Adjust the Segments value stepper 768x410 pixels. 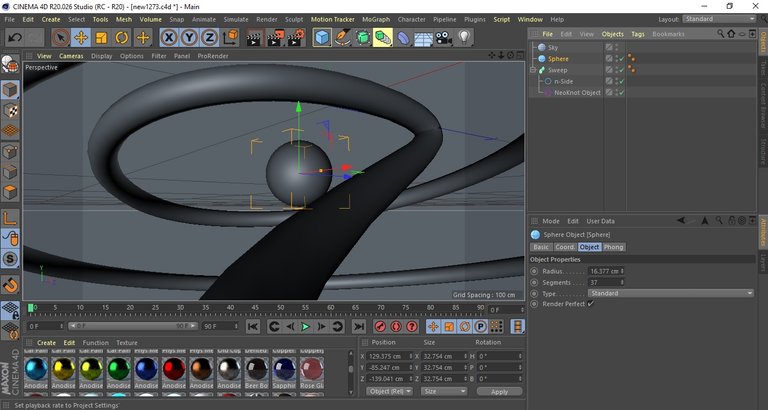(622, 282)
